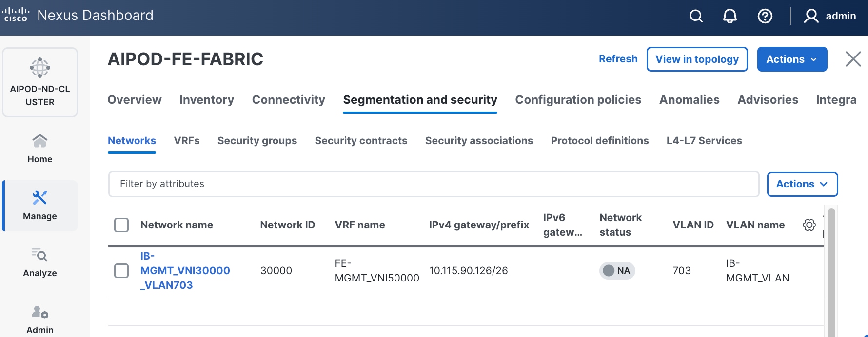Click the Refresh link
The width and height of the screenshot is (868, 337).
click(x=618, y=59)
